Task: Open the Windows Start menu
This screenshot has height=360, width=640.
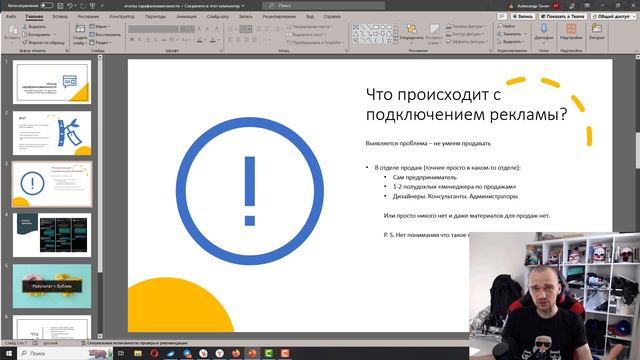Action: click(x=8, y=353)
